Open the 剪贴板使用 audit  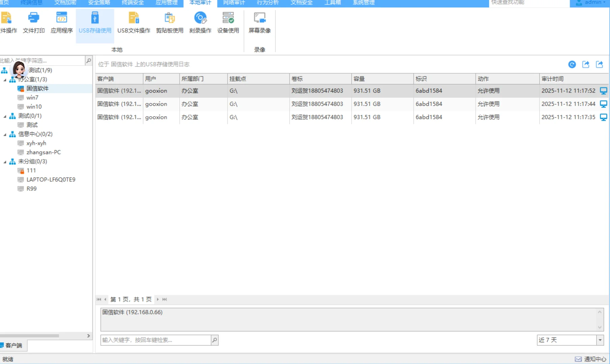point(169,23)
